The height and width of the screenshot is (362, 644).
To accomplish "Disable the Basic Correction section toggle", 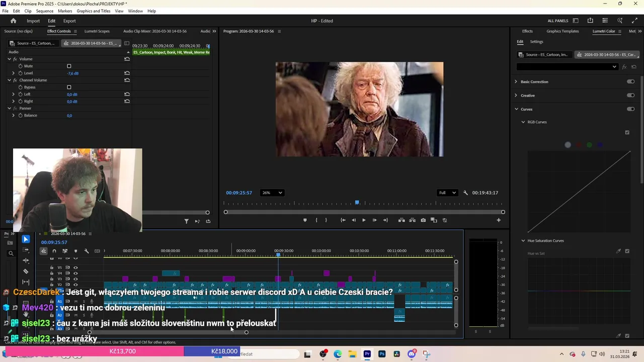I will click(630, 81).
